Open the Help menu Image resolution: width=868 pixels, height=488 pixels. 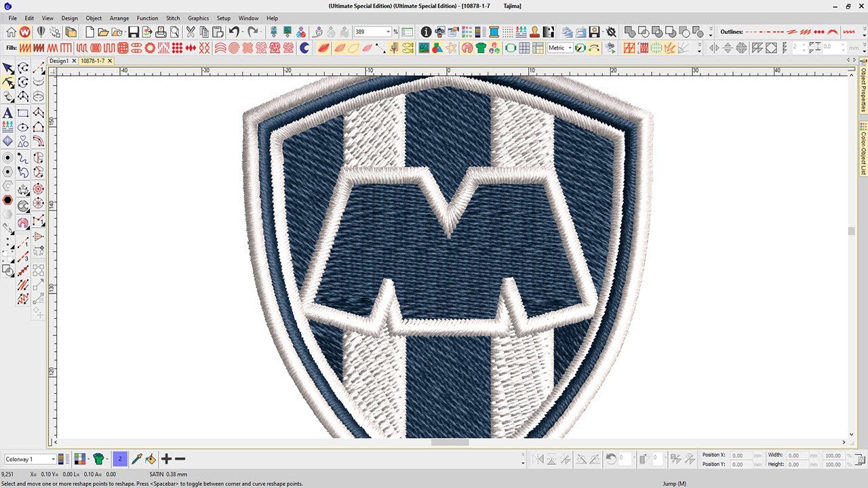coord(272,18)
